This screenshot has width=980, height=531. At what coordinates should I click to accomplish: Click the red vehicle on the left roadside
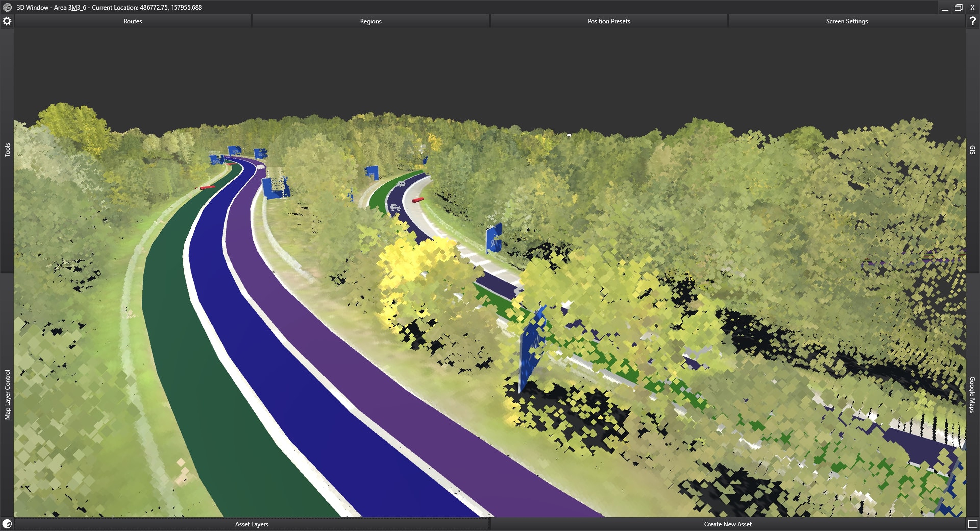[207, 187]
